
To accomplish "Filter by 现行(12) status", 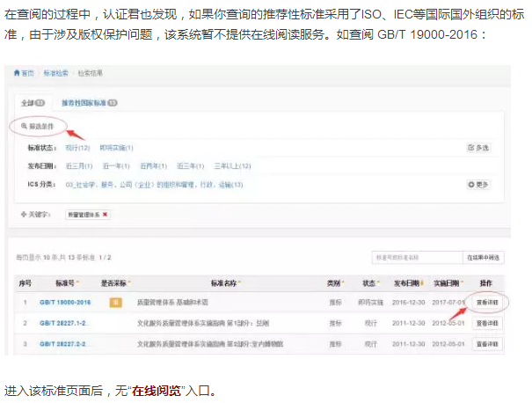I will pos(78,148).
